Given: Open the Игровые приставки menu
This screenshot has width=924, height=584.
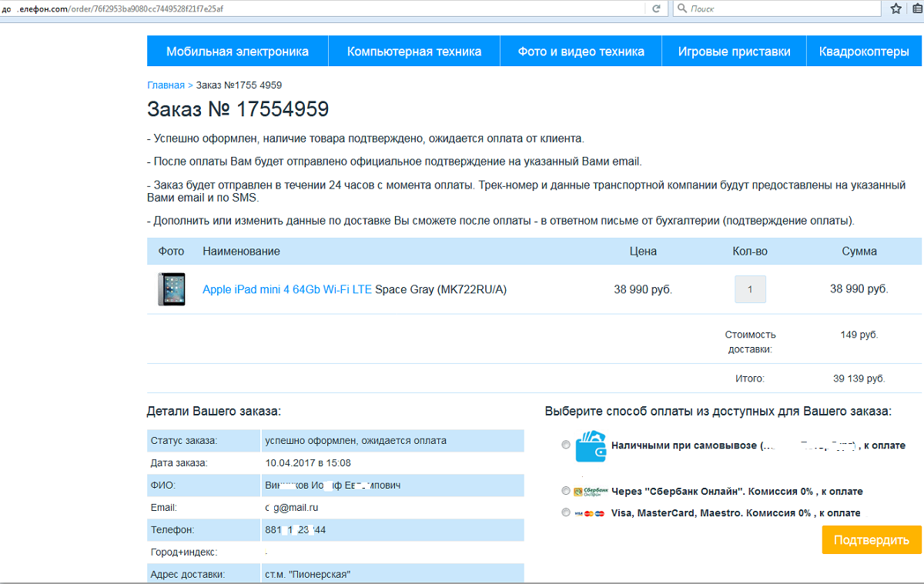Looking at the screenshot, I should 734,52.
